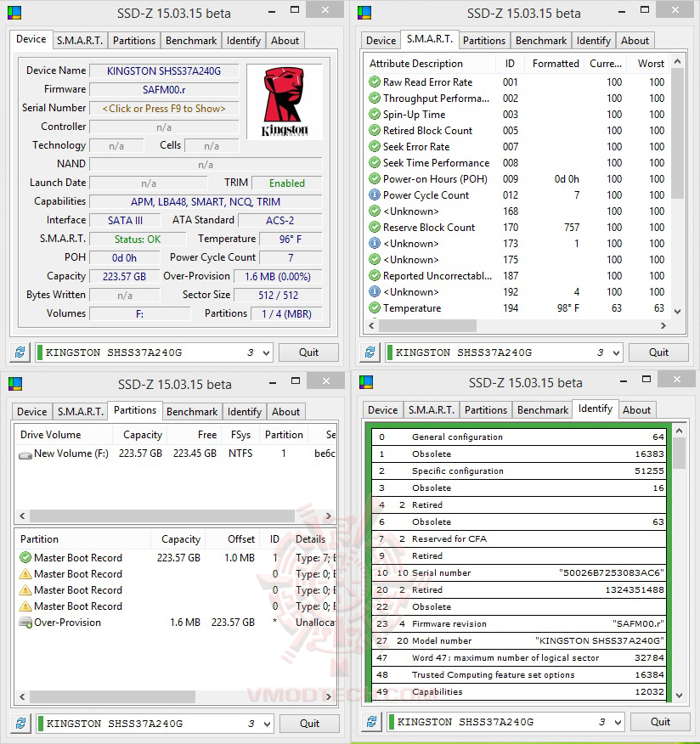Click scroll up arrow in Identify list
The image size is (700, 744).
pyautogui.click(x=680, y=431)
